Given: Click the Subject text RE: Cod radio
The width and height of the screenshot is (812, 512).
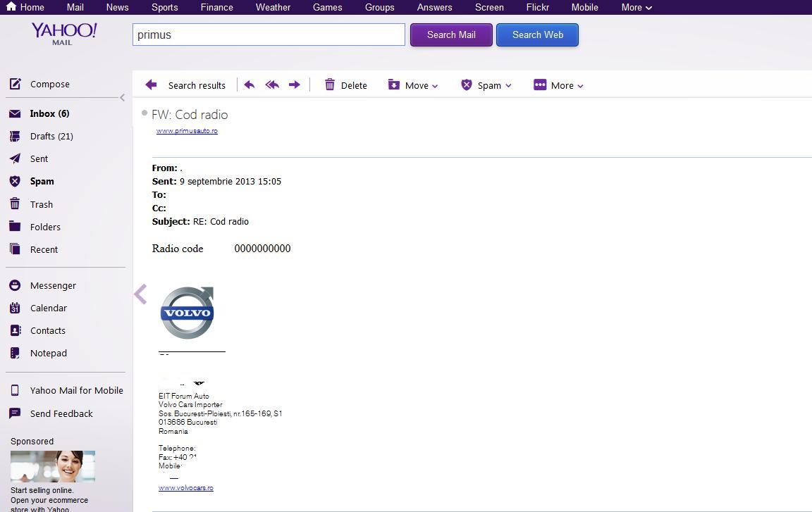Looking at the screenshot, I should [x=221, y=221].
